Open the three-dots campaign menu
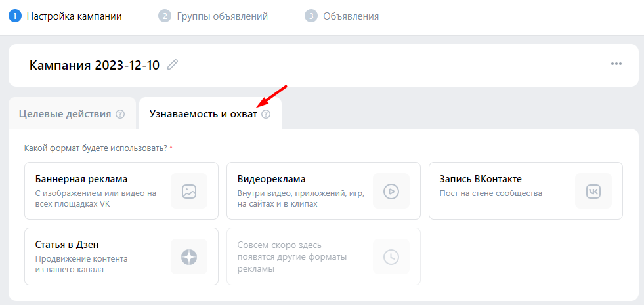This screenshot has height=305, width=644. (616, 64)
